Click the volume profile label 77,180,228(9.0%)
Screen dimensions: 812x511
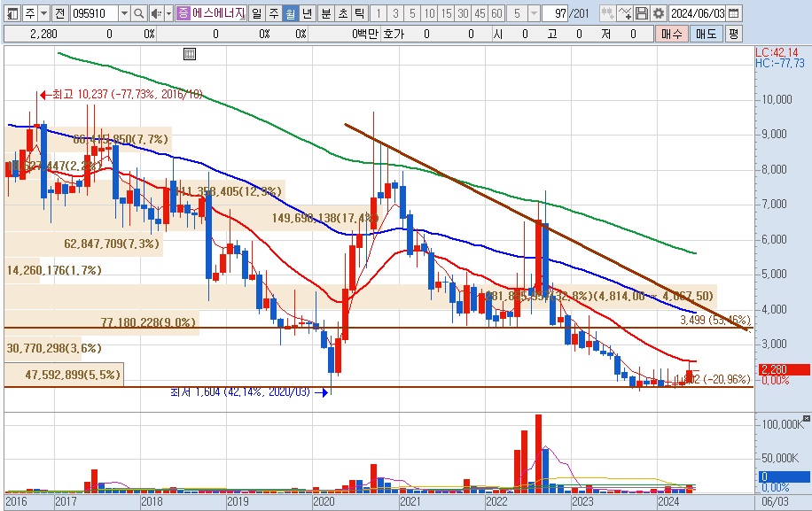coord(149,322)
